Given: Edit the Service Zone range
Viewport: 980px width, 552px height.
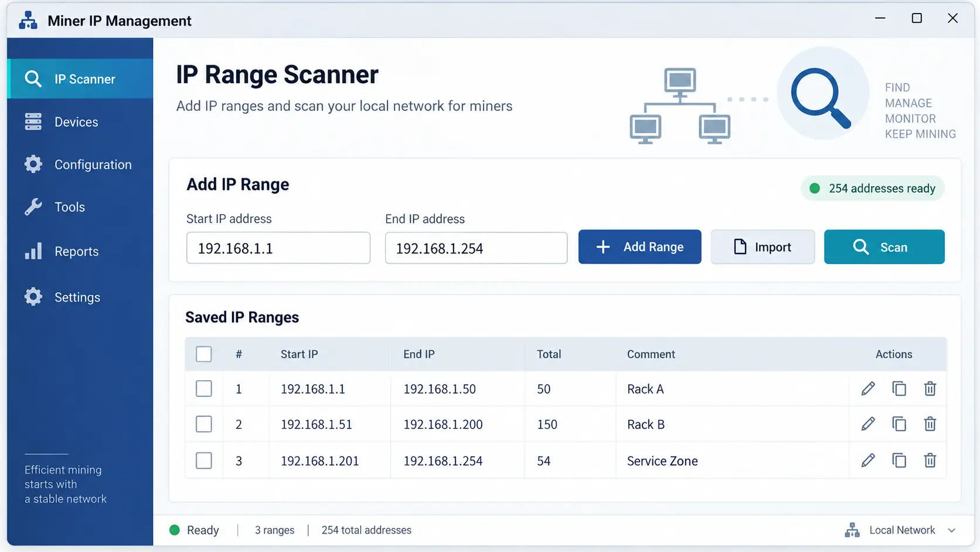Looking at the screenshot, I should [x=868, y=460].
